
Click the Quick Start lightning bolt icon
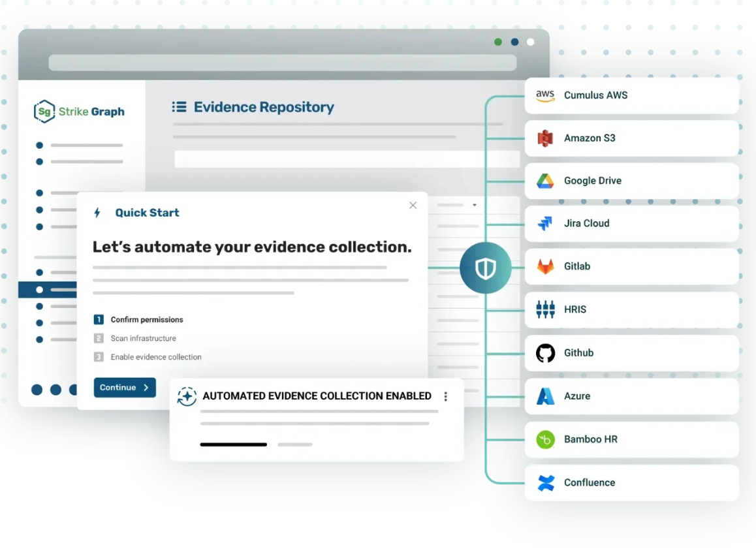[x=97, y=212]
